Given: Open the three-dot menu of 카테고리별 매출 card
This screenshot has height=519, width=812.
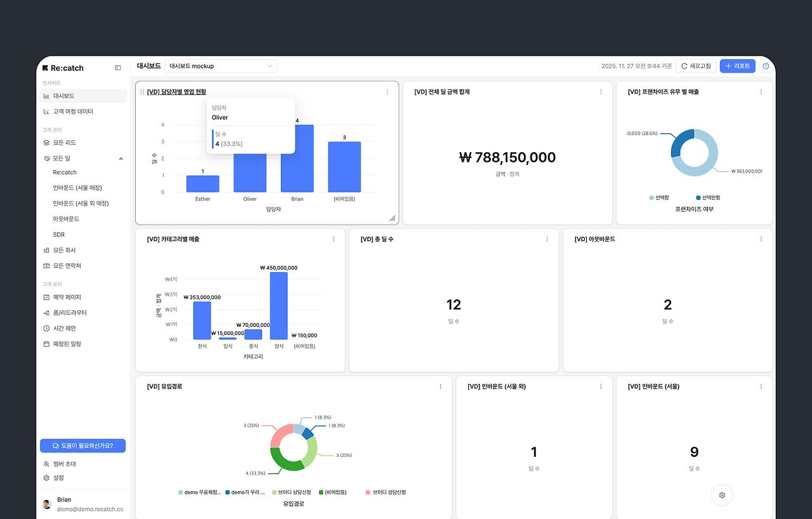Looking at the screenshot, I should (334, 239).
